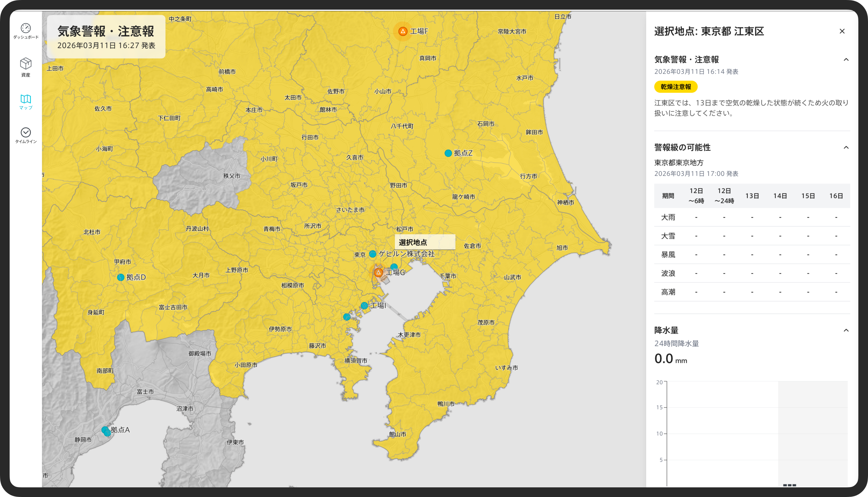Select the blue marker for 工場I
Viewport: 868px width, 497px height.
pyautogui.click(x=364, y=305)
